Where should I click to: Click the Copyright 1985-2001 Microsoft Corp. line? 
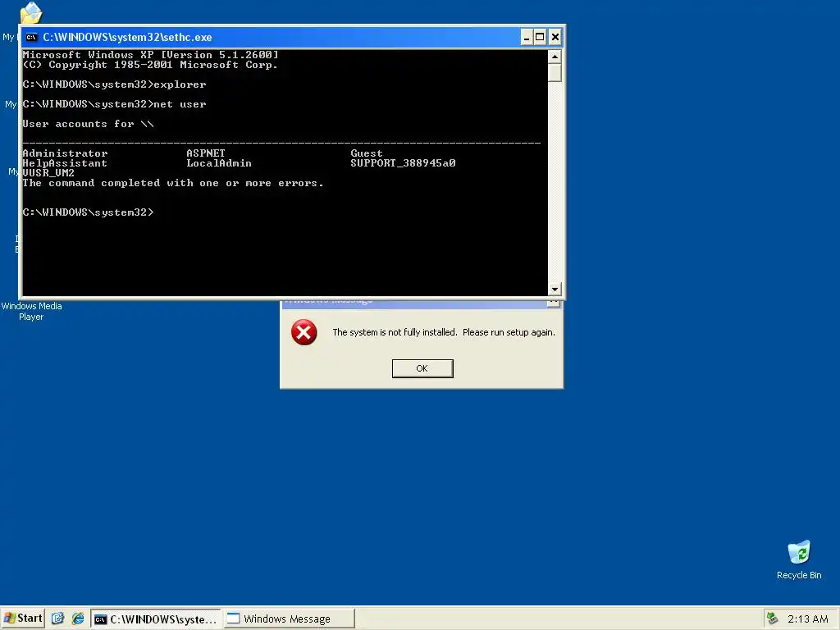coord(151,65)
